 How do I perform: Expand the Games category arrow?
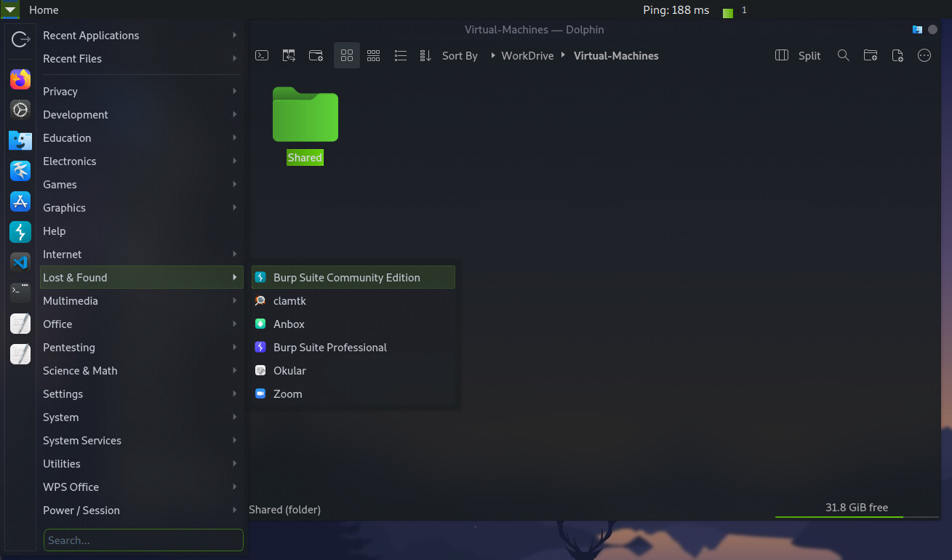pyautogui.click(x=234, y=184)
